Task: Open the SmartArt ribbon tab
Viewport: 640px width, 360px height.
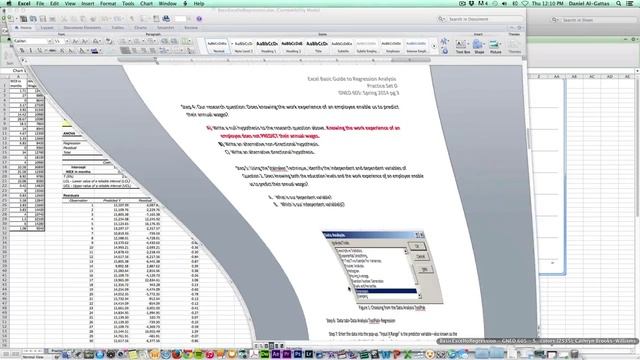Action: coord(165,28)
